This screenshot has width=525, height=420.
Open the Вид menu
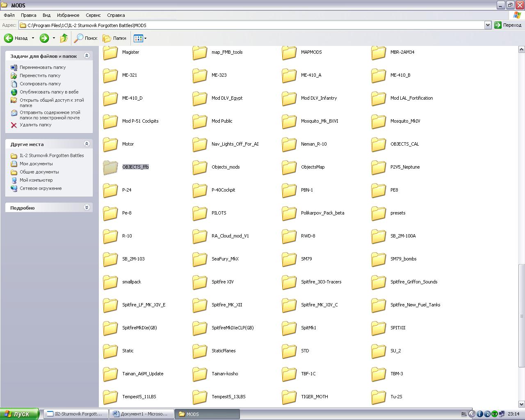tap(47, 15)
